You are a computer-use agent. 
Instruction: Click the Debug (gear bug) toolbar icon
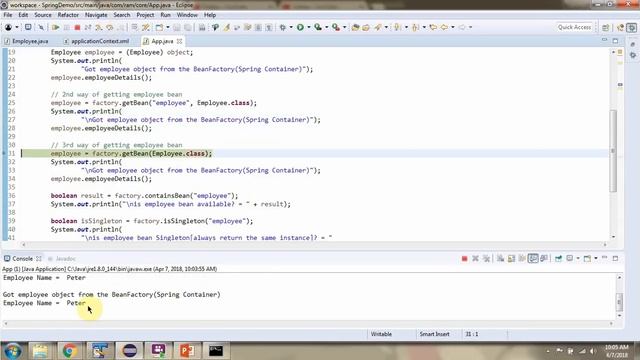[x=282, y=27]
